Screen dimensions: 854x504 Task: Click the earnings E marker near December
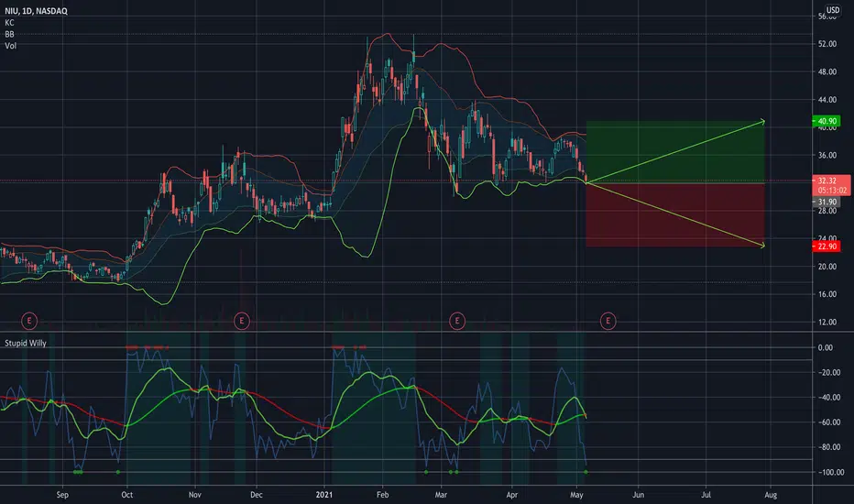[x=242, y=321]
